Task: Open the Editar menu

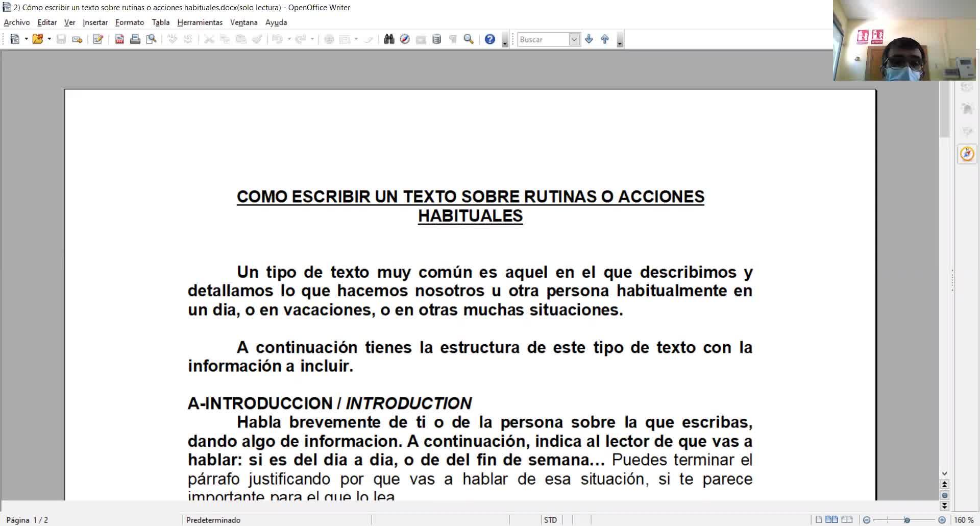Action: pos(47,22)
